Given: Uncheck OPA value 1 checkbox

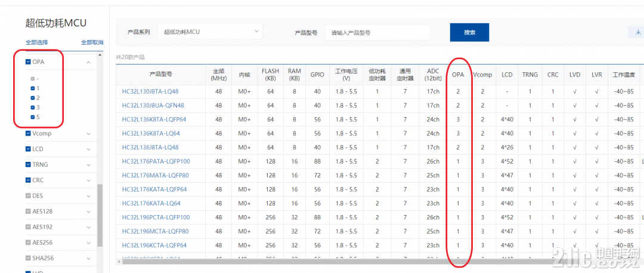Looking at the screenshot, I should click(x=33, y=88).
